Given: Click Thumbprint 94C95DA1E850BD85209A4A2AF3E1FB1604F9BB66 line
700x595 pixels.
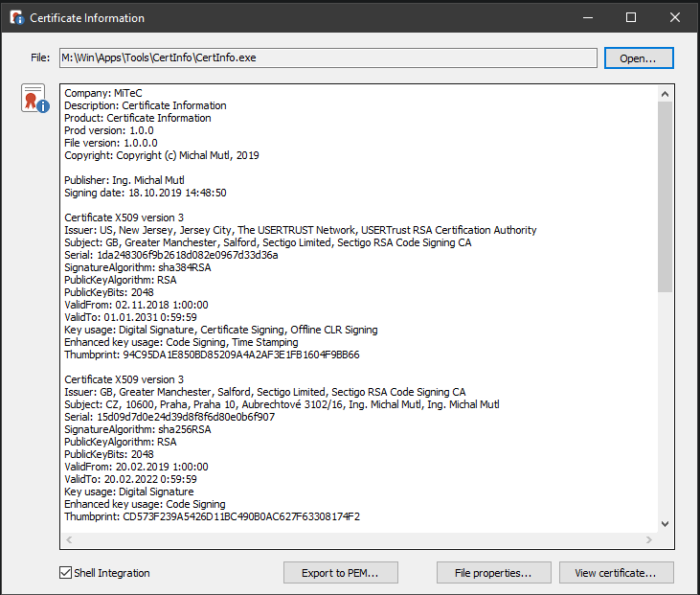Looking at the screenshot, I should tap(212, 355).
